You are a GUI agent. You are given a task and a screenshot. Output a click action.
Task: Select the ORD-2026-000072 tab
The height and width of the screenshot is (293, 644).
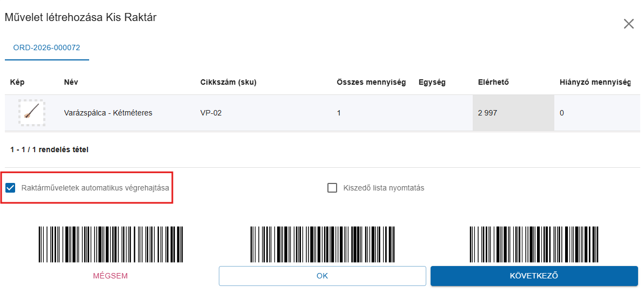click(46, 47)
